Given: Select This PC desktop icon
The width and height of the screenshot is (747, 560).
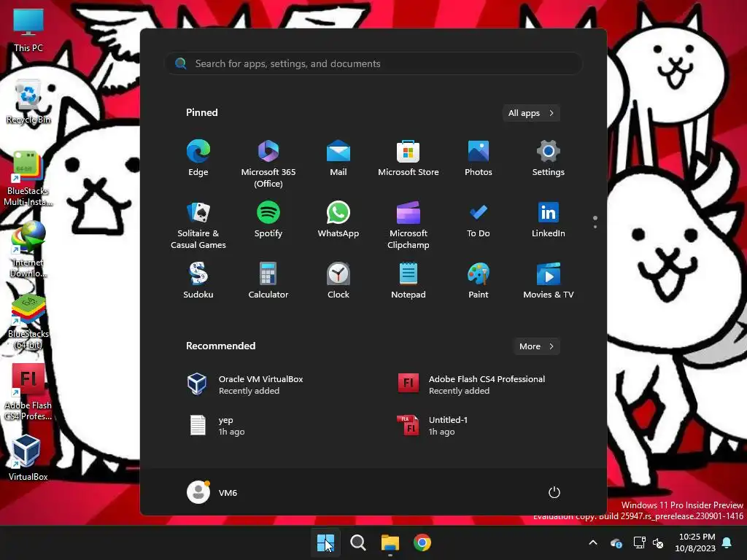Looking at the screenshot, I should click(x=28, y=31).
